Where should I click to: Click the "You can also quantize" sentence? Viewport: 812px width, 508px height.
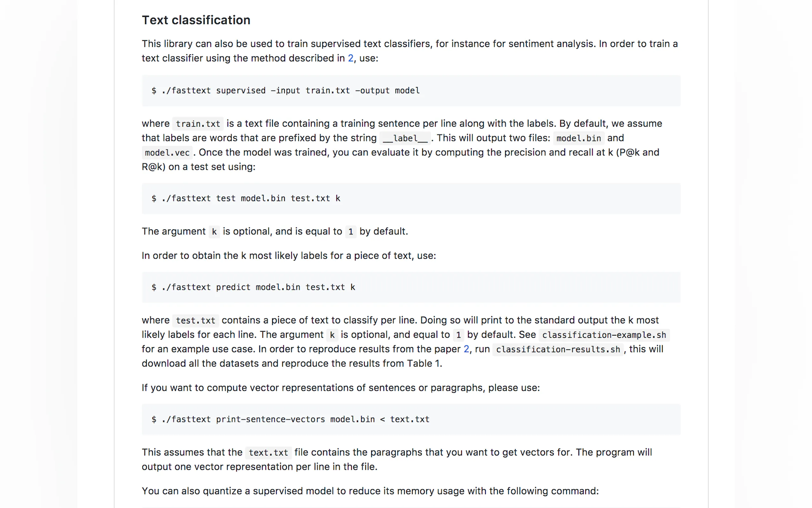pyautogui.click(x=370, y=491)
